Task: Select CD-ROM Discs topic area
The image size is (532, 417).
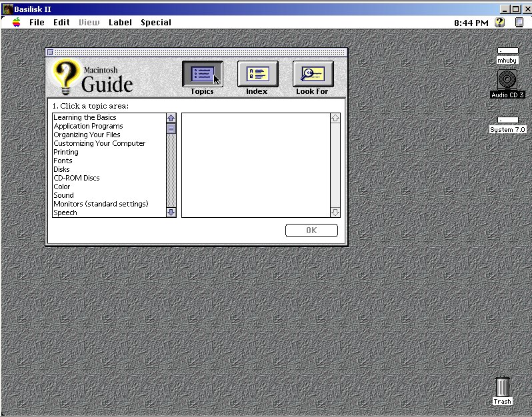Action: [x=77, y=178]
